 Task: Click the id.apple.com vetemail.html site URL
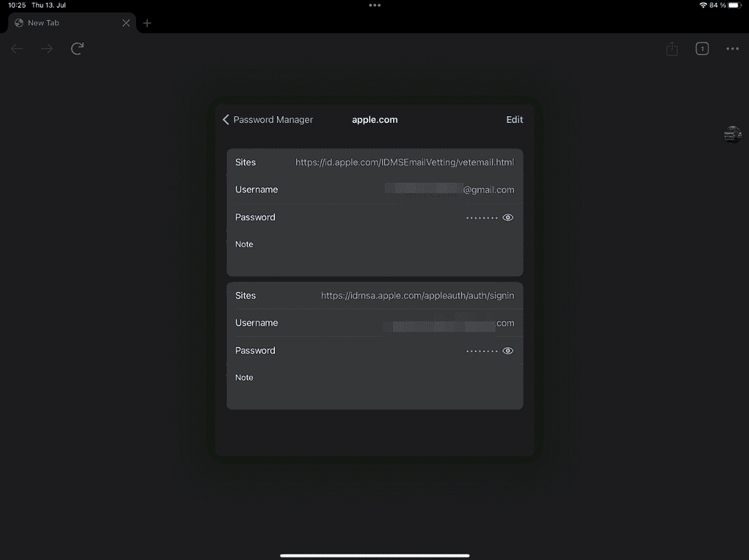coord(405,162)
